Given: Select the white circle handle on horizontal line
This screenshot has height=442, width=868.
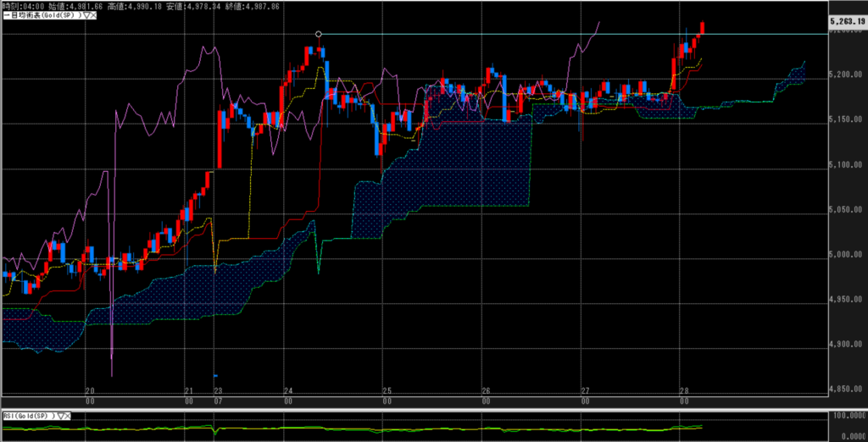Looking at the screenshot, I should click(x=319, y=34).
